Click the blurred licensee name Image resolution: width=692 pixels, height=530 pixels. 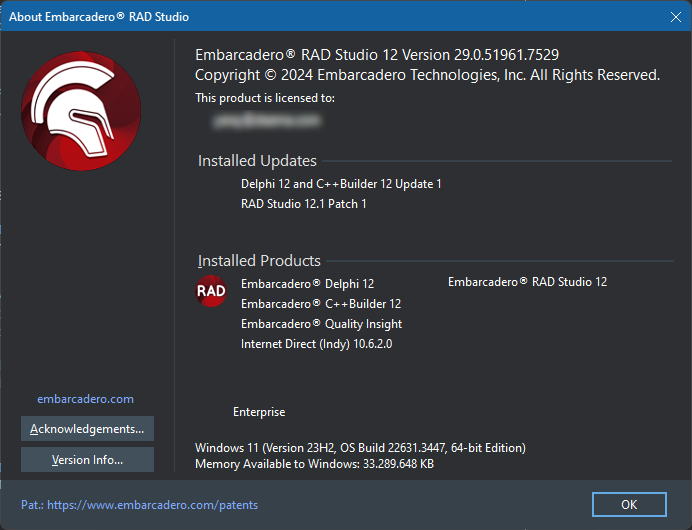267,120
